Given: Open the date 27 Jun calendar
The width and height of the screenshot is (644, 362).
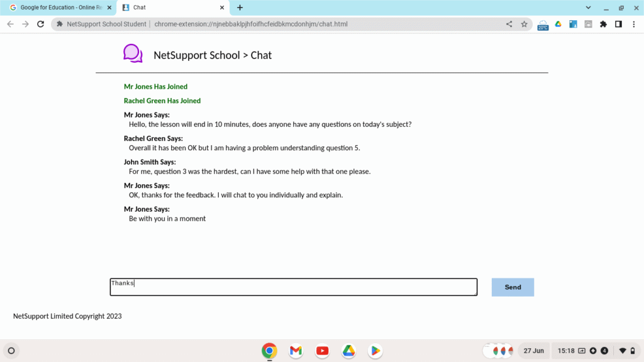Looking at the screenshot, I should tap(533, 351).
